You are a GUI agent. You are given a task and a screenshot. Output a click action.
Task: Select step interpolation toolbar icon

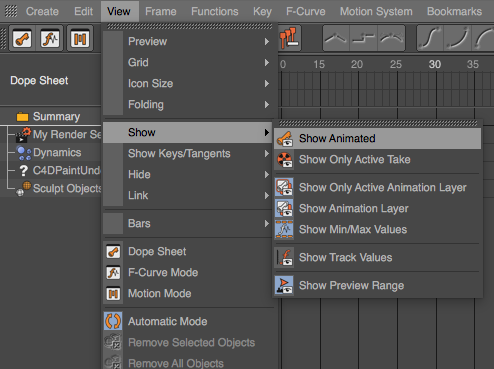tap(363, 38)
